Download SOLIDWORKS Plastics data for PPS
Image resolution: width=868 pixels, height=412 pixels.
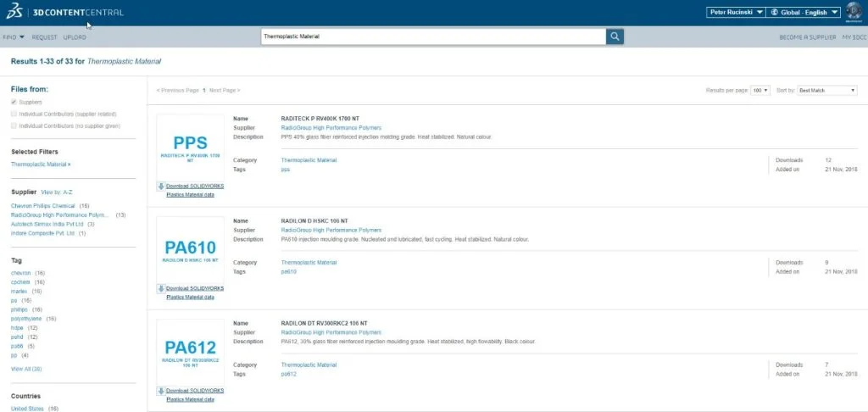tap(195, 190)
